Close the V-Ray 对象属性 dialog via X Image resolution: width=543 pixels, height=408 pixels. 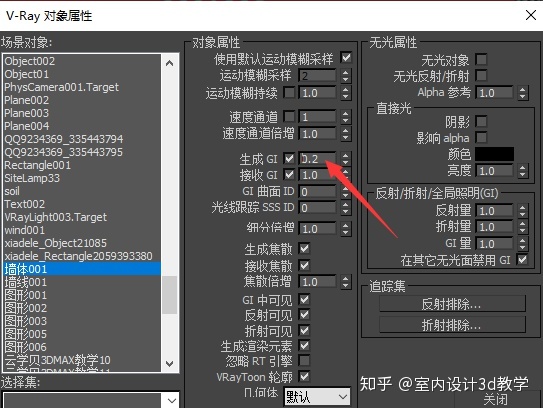(x=531, y=15)
